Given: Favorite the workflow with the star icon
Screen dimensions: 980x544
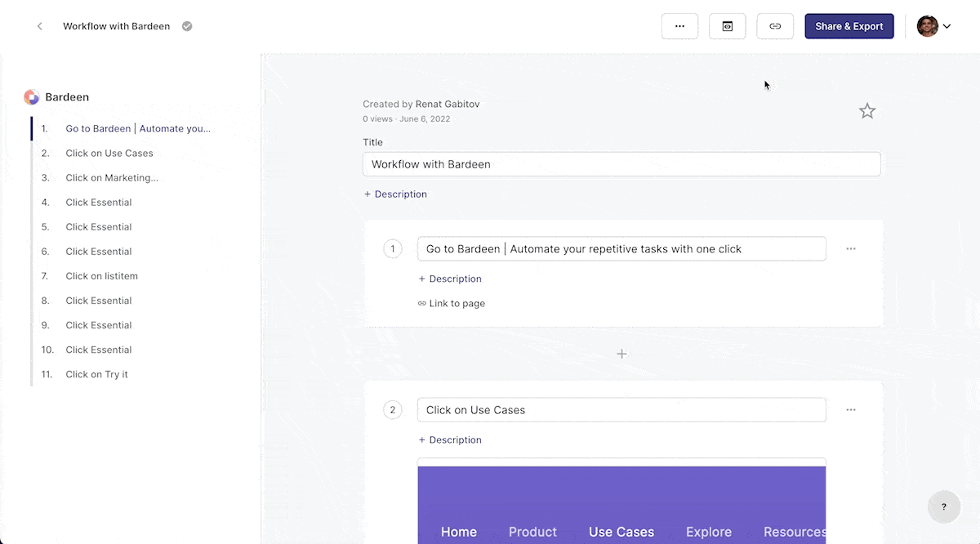Looking at the screenshot, I should pos(867,111).
